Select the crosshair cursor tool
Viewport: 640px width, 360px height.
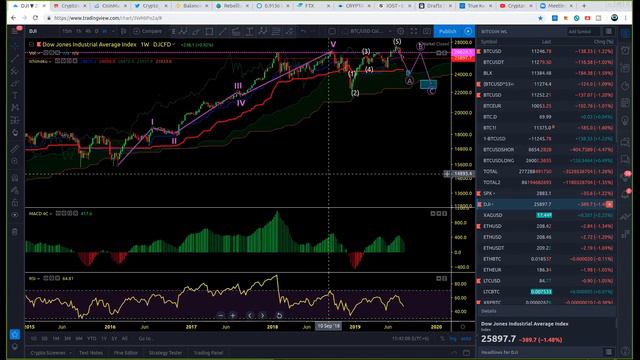(15, 46)
